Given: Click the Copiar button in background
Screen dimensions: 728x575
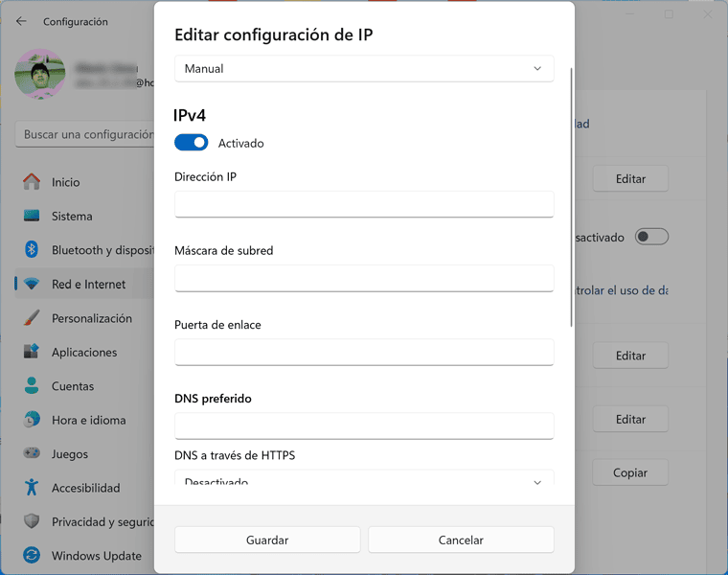Looking at the screenshot, I should 630,472.
